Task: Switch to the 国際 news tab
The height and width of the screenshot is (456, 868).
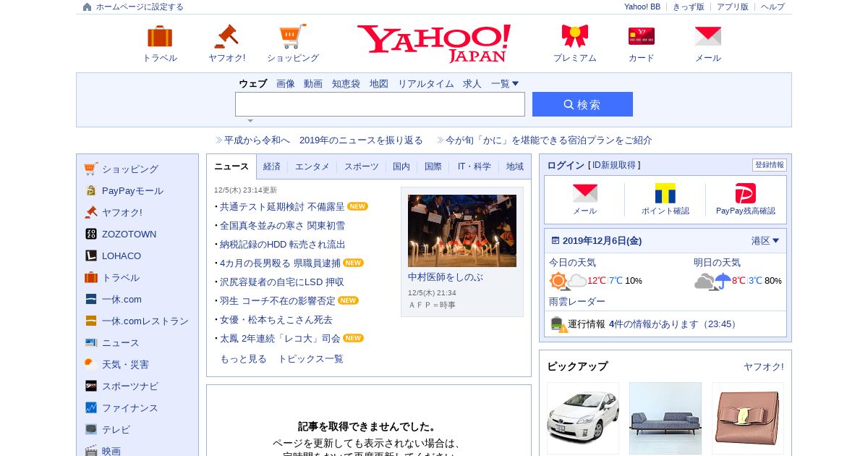Action: [x=433, y=166]
